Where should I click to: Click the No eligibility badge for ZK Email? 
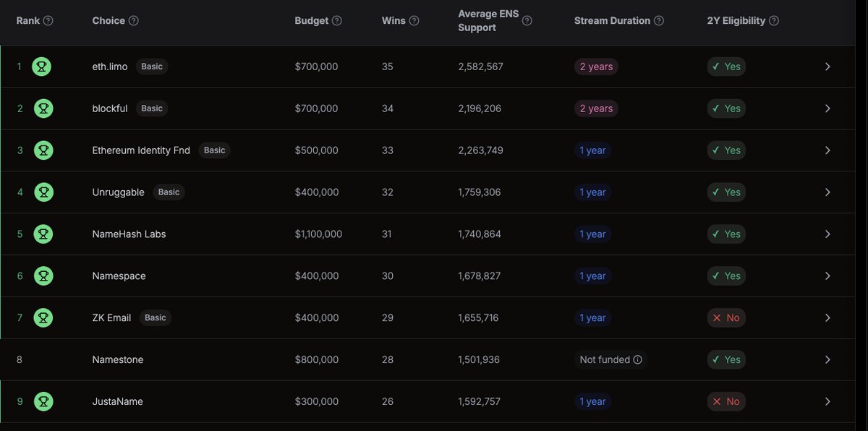click(726, 317)
